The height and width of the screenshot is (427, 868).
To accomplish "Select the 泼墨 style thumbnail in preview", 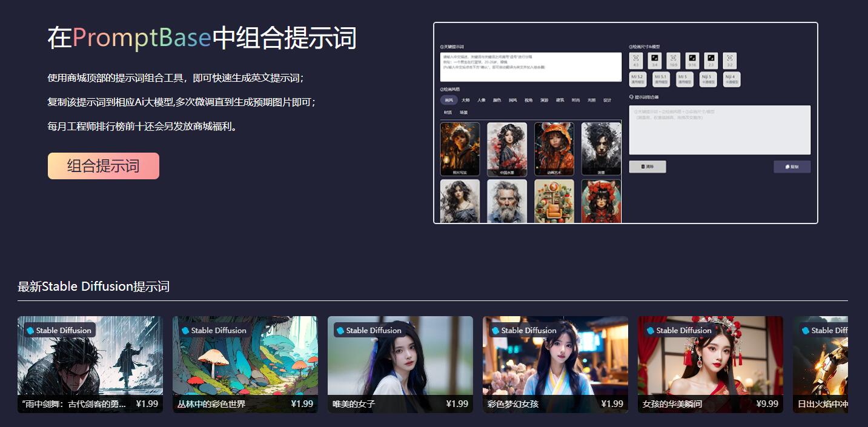I will (x=601, y=149).
